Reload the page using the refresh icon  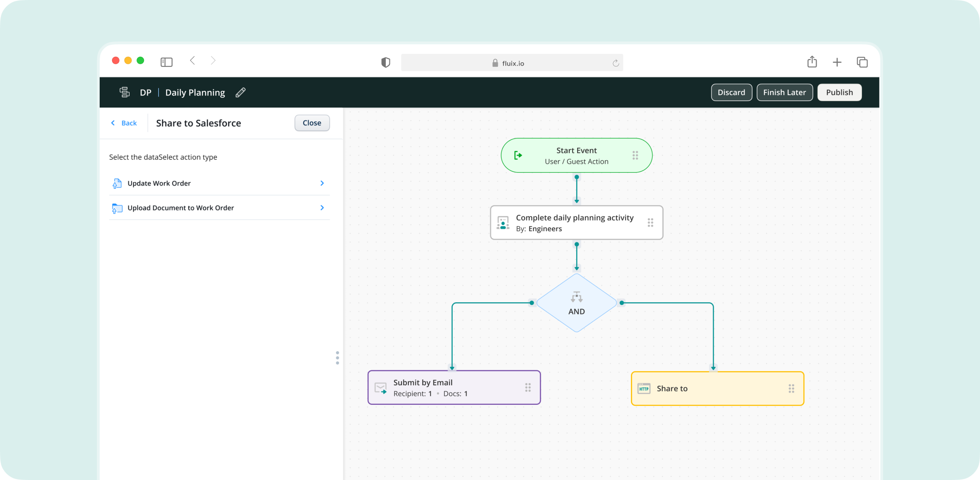tap(615, 63)
